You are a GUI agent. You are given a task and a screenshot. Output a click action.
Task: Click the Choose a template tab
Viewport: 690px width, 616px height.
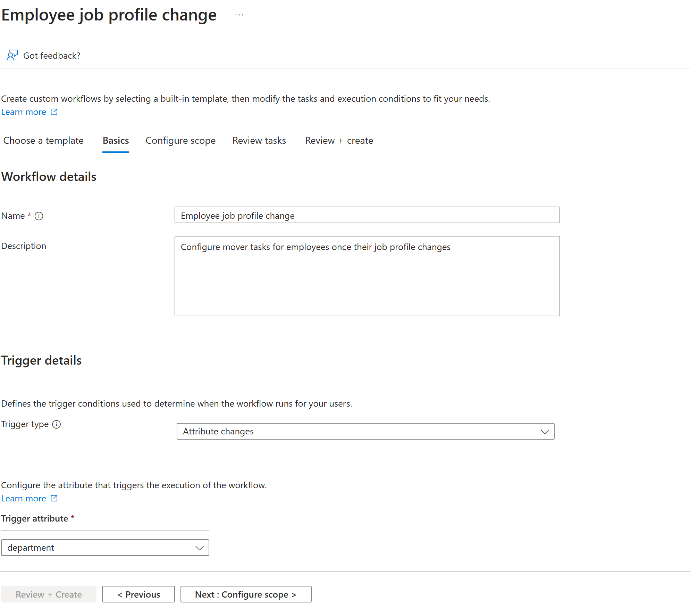pyautogui.click(x=44, y=141)
